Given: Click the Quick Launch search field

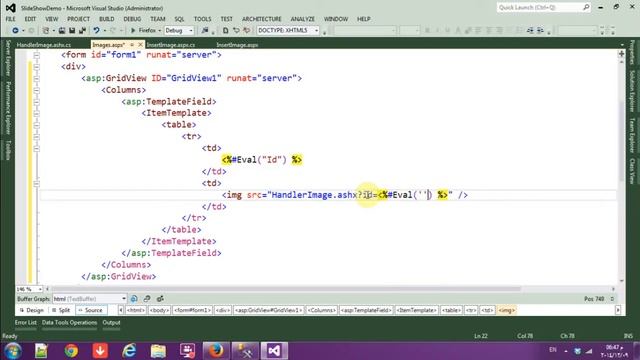Looking at the screenshot, I should click(543, 7).
